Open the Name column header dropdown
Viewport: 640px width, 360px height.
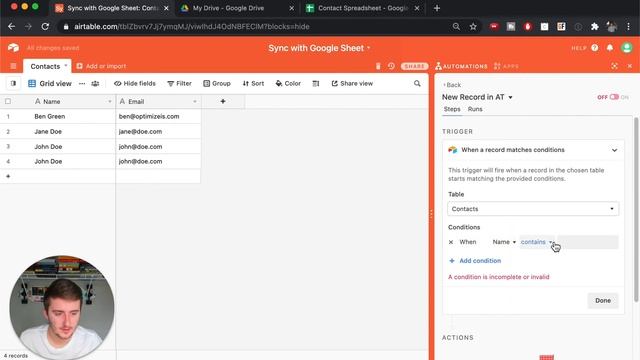(110, 101)
